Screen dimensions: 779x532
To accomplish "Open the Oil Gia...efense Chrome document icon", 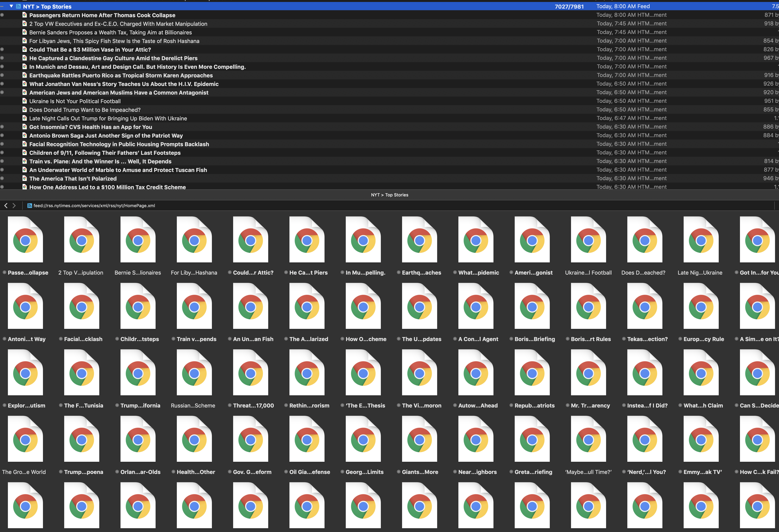I will click(307, 439).
